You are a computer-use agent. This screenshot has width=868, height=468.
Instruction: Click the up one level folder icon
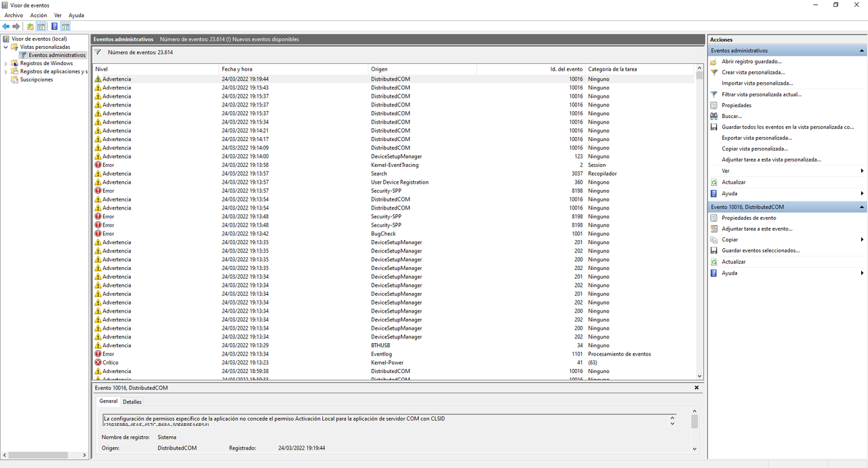[30, 26]
